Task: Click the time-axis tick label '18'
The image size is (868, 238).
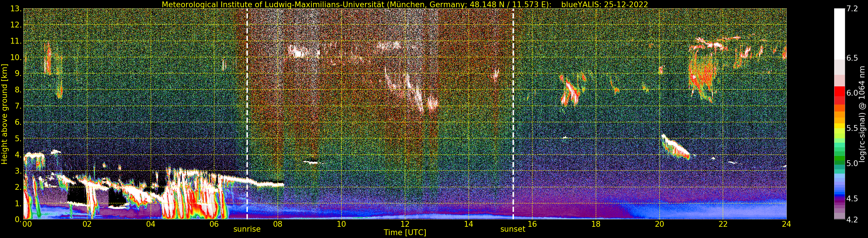Action: click(x=596, y=224)
